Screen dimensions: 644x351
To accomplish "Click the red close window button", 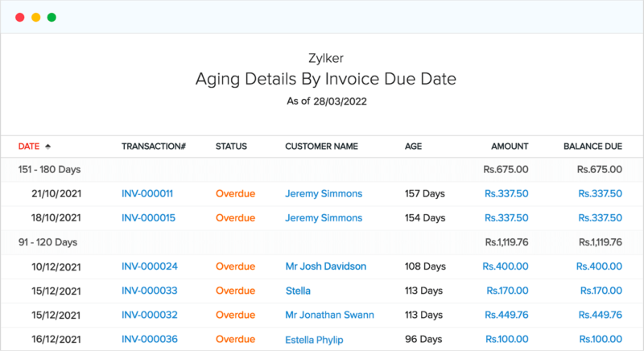I will [x=20, y=17].
